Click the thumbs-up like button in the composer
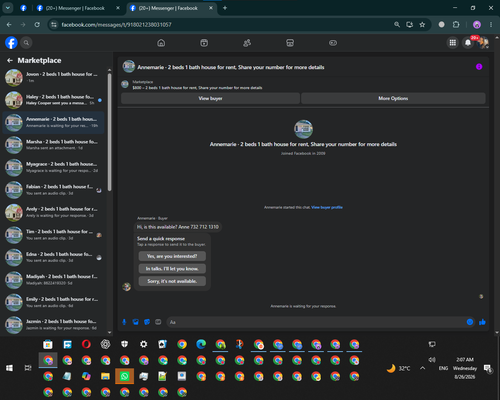 482,322
